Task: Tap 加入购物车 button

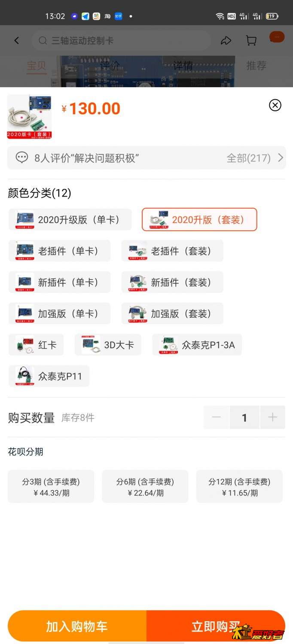Action: click(77, 626)
